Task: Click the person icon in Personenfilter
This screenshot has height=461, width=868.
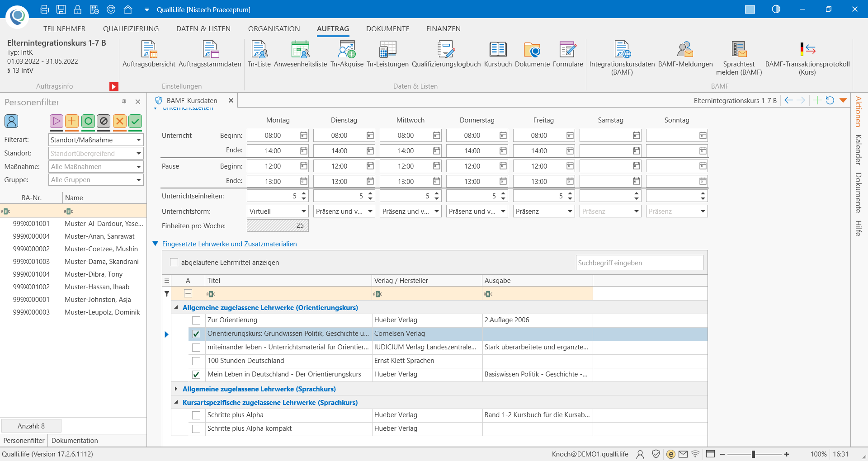Action: [x=11, y=121]
